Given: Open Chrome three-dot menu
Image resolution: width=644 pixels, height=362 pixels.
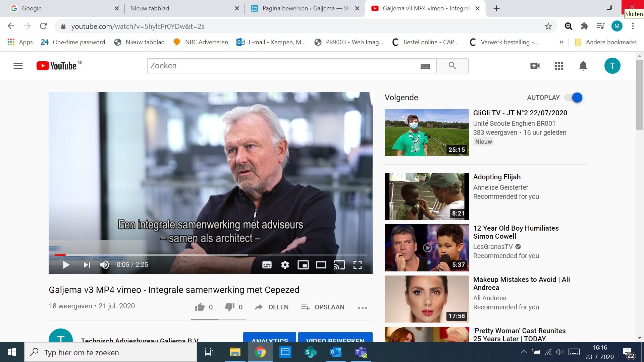Looking at the screenshot, I should (633, 26).
